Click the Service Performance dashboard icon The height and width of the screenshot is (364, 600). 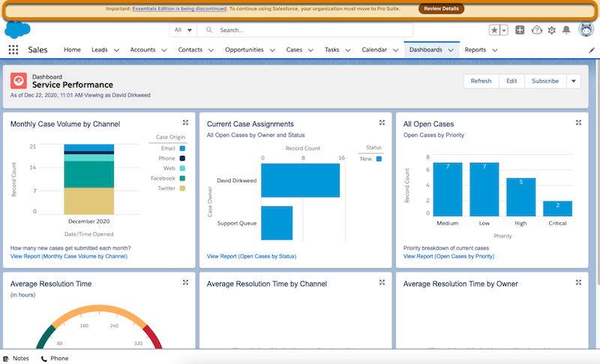point(18,81)
